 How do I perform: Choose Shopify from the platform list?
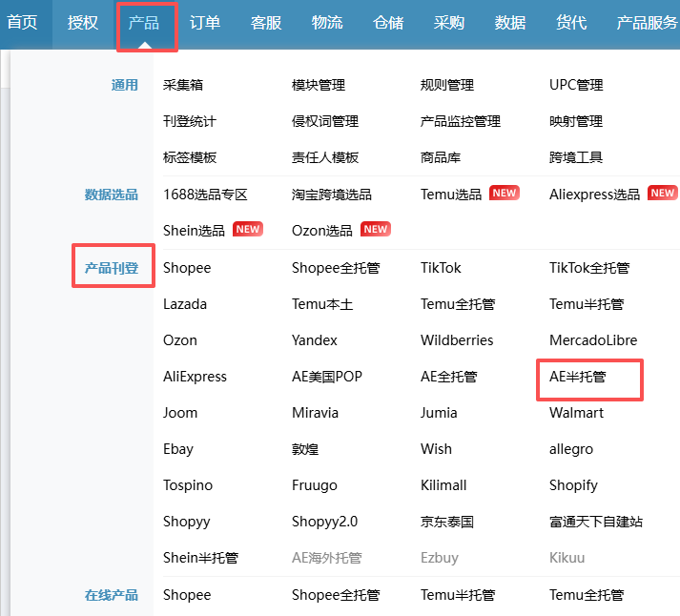(573, 485)
